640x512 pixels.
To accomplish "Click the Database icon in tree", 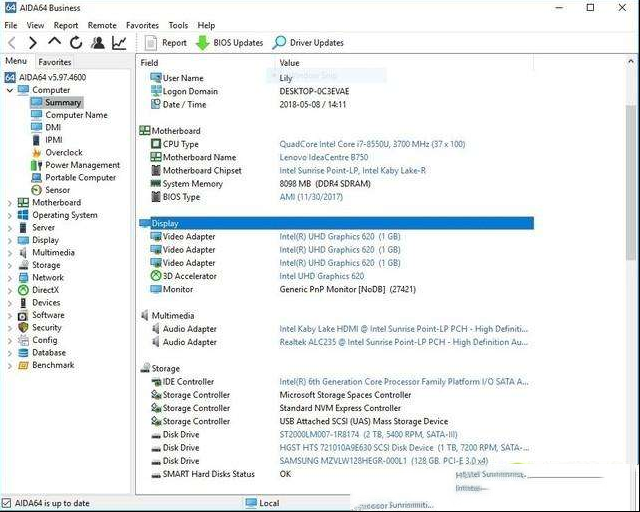I will 23,353.
